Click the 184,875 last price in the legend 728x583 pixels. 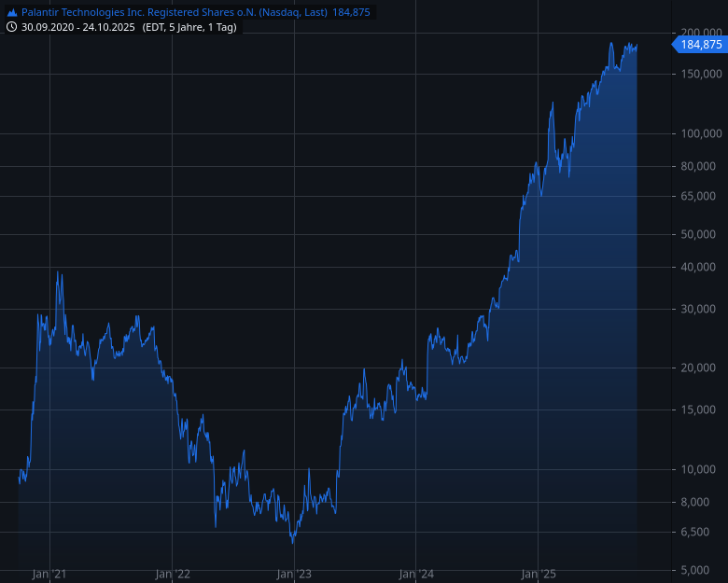tap(351, 13)
